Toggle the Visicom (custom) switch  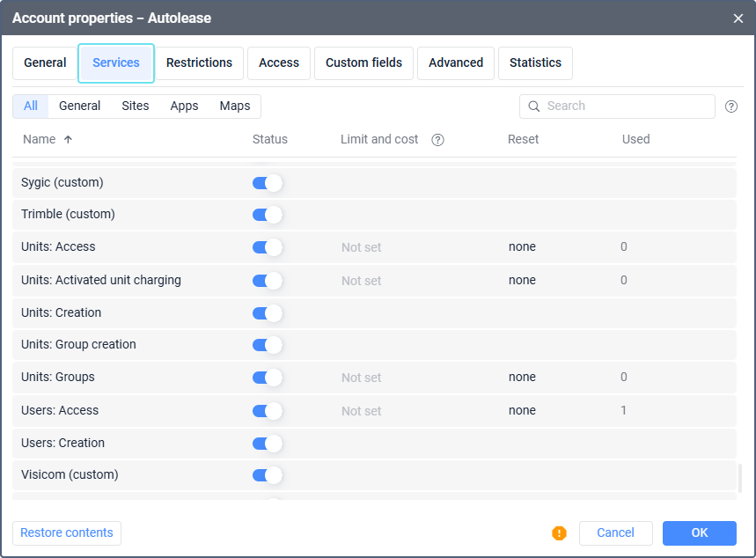tap(267, 475)
